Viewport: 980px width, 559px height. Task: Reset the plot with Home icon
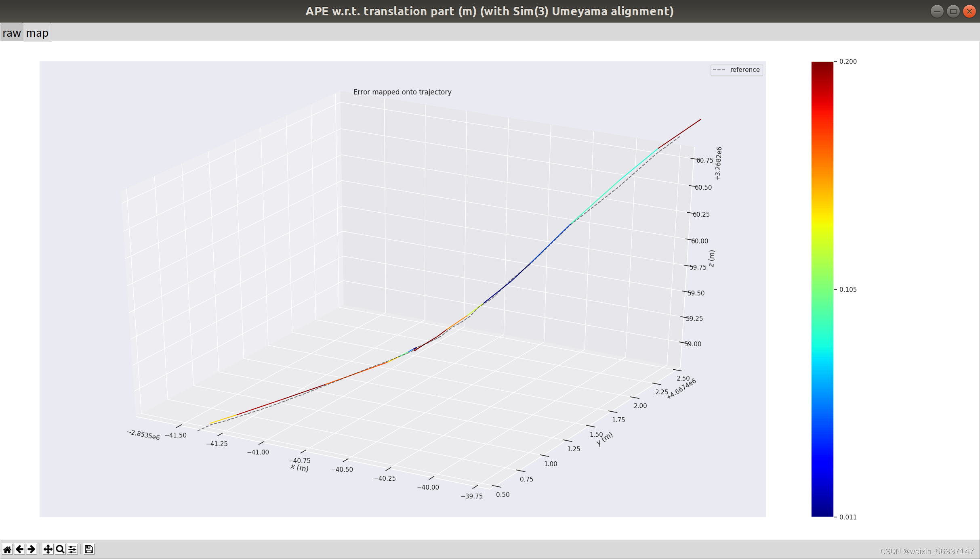(7, 549)
